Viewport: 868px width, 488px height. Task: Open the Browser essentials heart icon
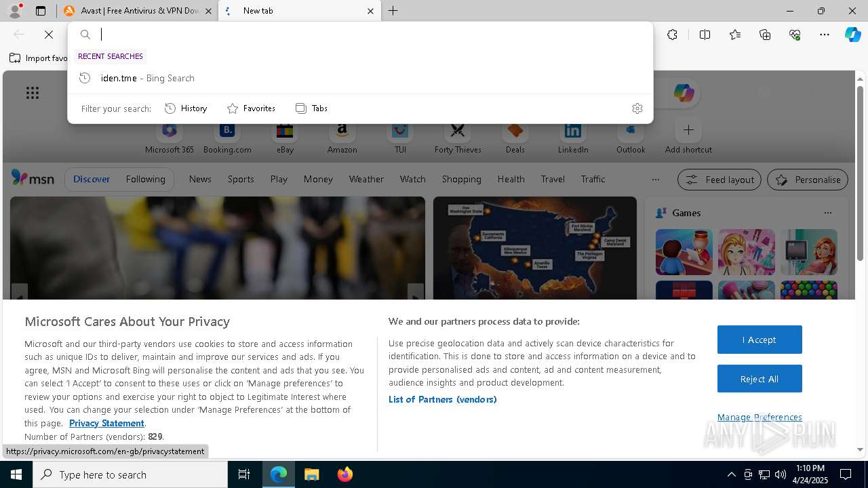tap(795, 35)
